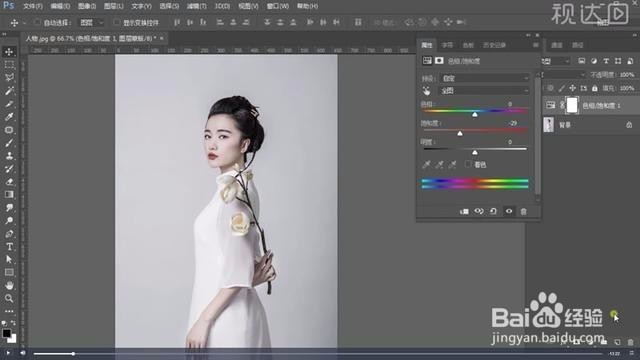This screenshot has height=360, width=640.
Task: Select the Magic Wand tool
Action: tap(9, 91)
